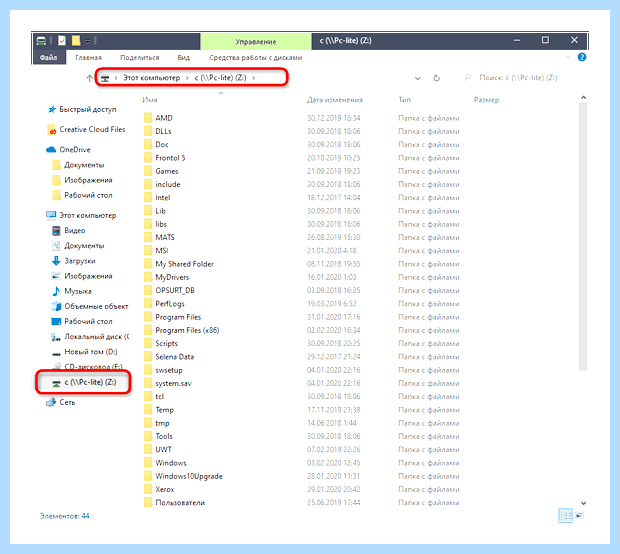Refresh the folder with the reload icon
The height and width of the screenshot is (554, 620).
437,78
